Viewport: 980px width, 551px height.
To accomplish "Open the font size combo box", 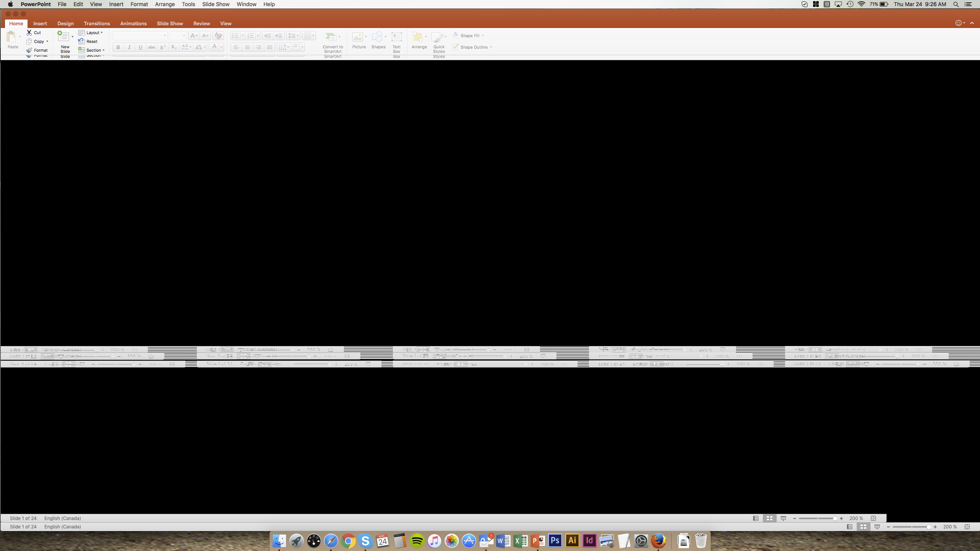I will tap(178, 36).
